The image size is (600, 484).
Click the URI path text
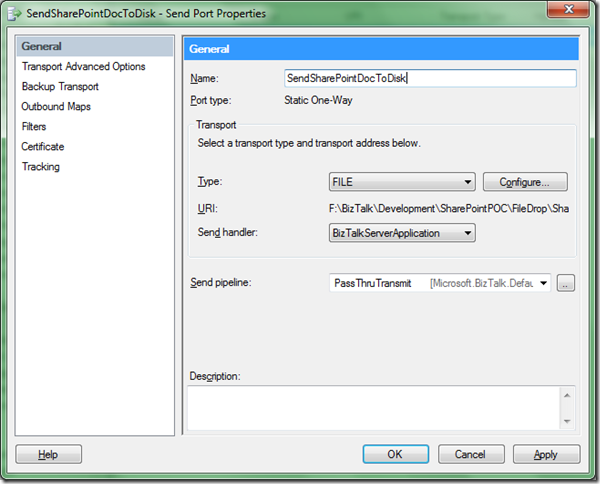click(448, 209)
